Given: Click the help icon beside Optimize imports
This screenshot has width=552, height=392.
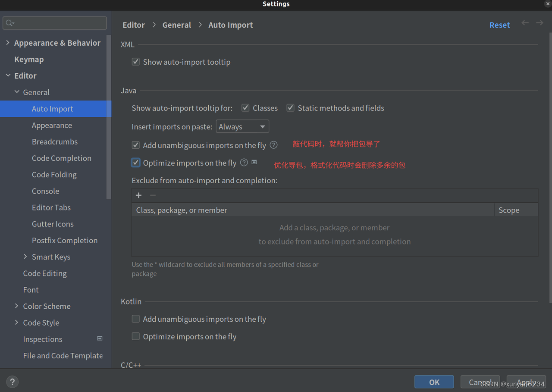Looking at the screenshot, I should pyautogui.click(x=244, y=163).
